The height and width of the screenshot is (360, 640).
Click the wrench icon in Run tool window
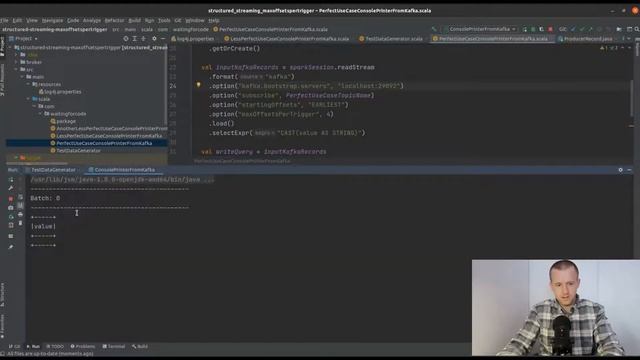point(11,188)
